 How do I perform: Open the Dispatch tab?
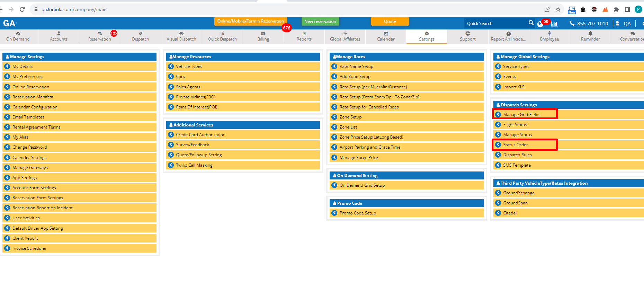(140, 36)
